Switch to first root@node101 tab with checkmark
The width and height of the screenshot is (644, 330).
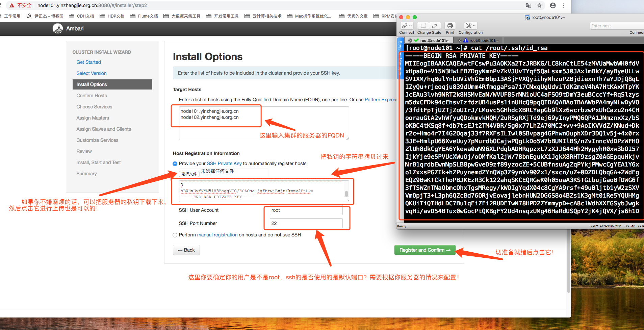429,41
